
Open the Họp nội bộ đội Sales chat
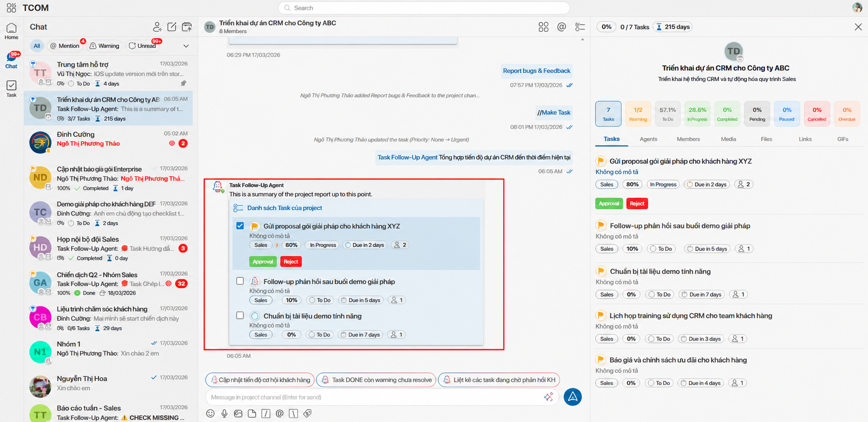(x=109, y=248)
